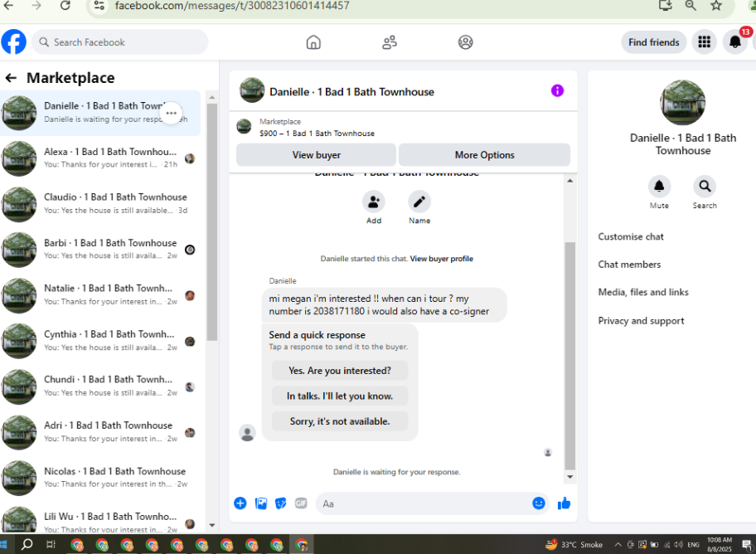This screenshot has width=756, height=554.
Task: Open the Notifications bell with 13 badge
Action: click(x=735, y=42)
